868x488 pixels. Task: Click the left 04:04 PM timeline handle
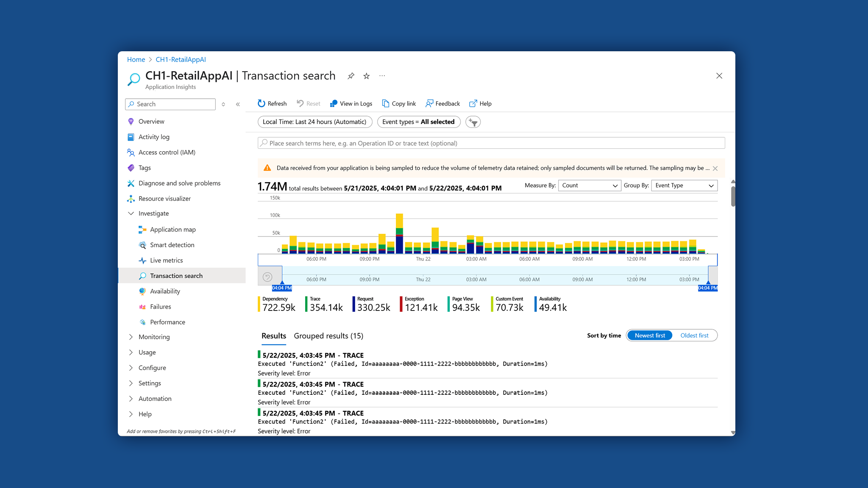point(282,287)
